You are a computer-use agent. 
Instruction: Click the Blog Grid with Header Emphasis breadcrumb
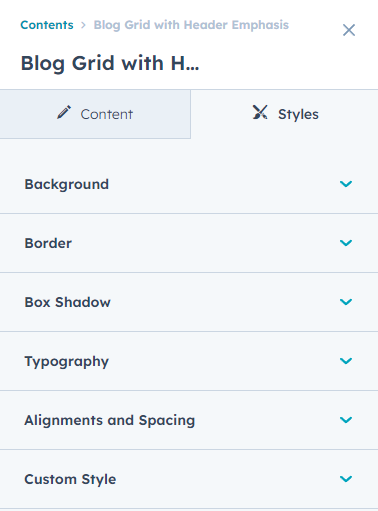pyautogui.click(x=191, y=25)
